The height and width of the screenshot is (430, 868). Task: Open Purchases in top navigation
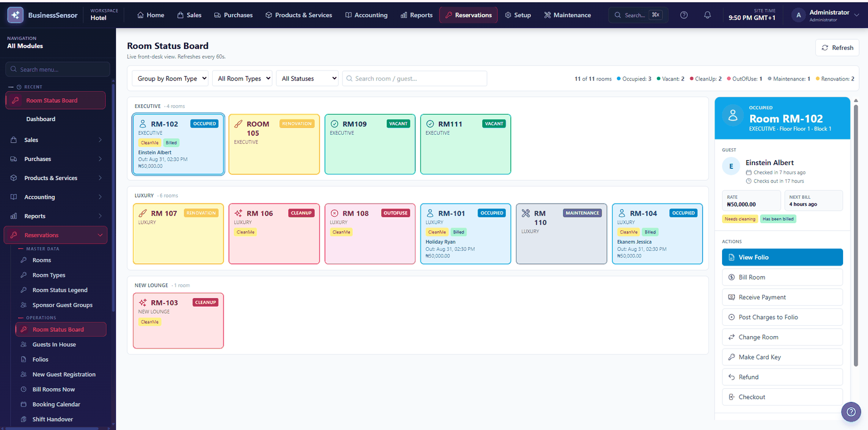click(x=233, y=15)
